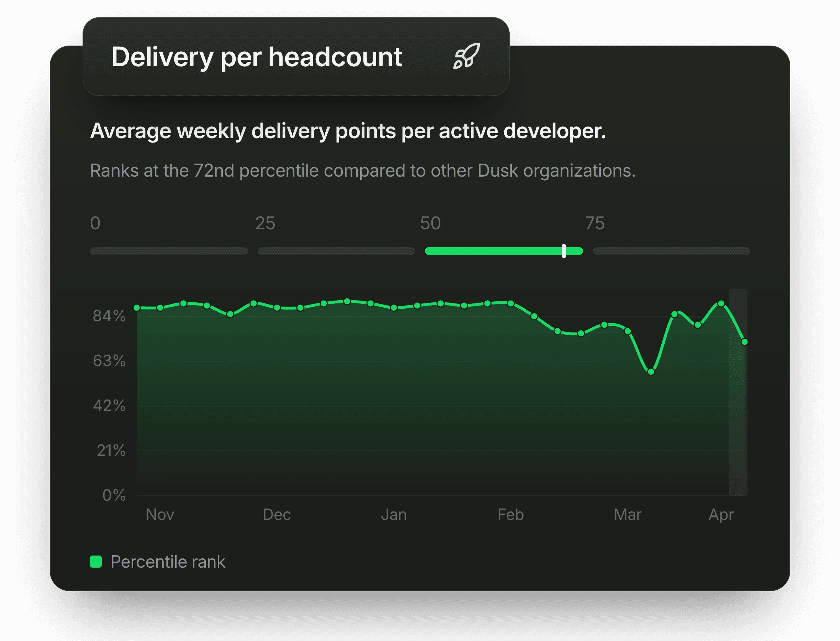Click the Feb axis label
Image resolution: width=840 pixels, height=641 pixels.
point(510,515)
